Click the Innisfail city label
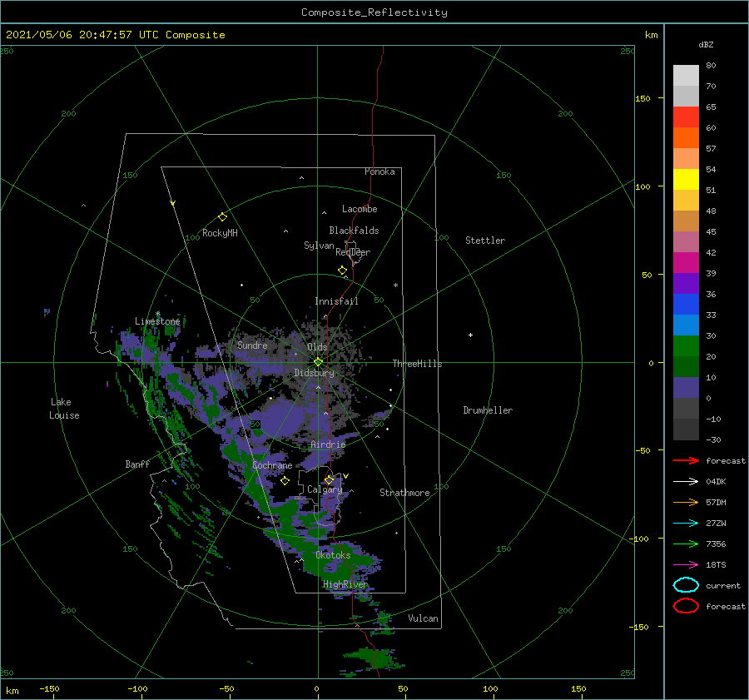 (336, 301)
